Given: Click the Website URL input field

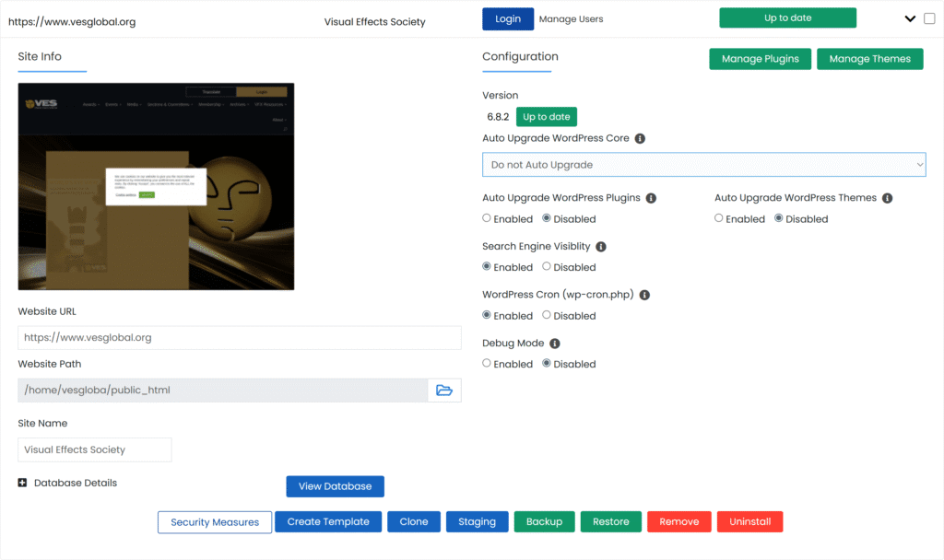Looking at the screenshot, I should tap(240, 338).
